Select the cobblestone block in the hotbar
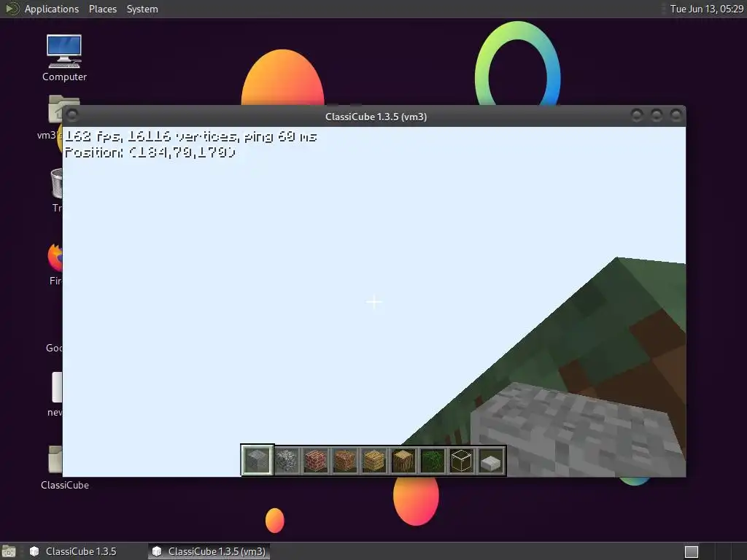This screenshot has height=560, width=747. coord(286,461)
